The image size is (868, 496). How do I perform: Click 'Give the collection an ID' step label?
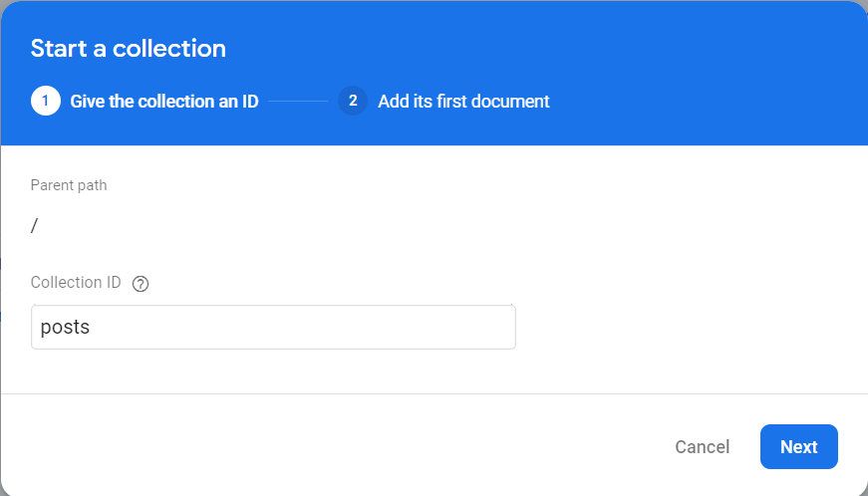tap(163, 102)
